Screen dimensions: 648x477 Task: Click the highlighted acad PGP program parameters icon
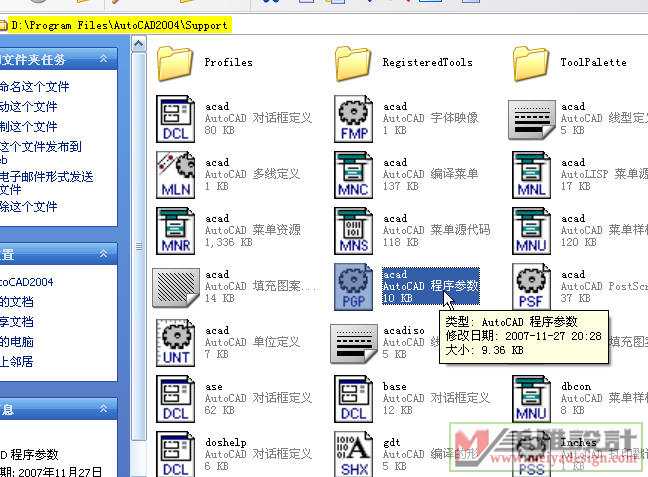coord(353,287)
